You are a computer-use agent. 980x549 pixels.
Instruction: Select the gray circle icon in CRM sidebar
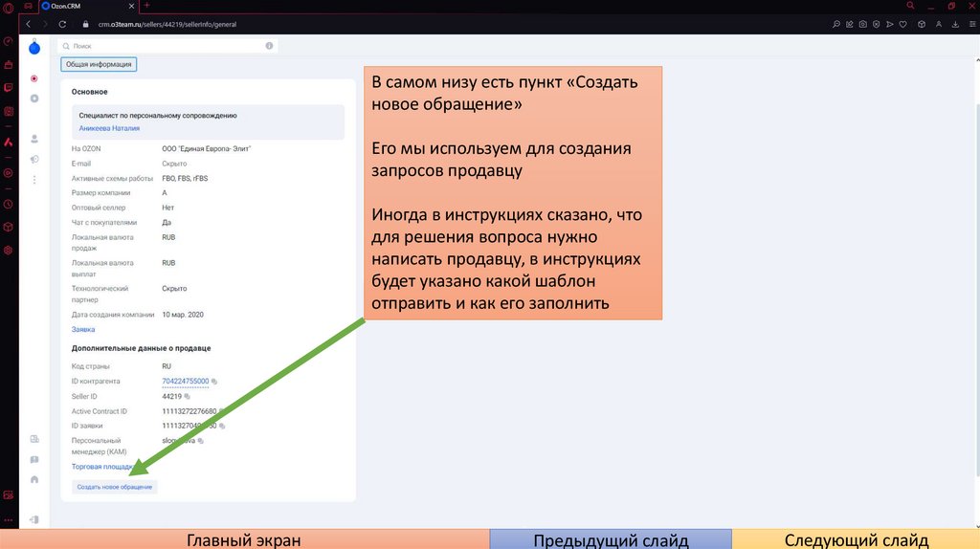[x=34, y=99]
